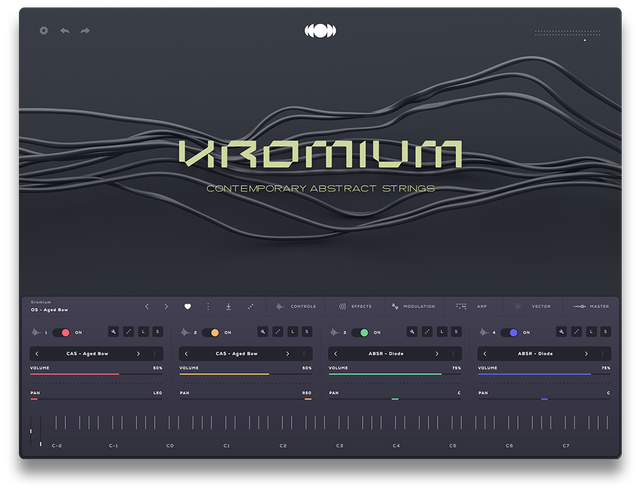Screen dimensions: 640x488
Task: Go to next preset with right chevron
Action: [x=166, y=306]
